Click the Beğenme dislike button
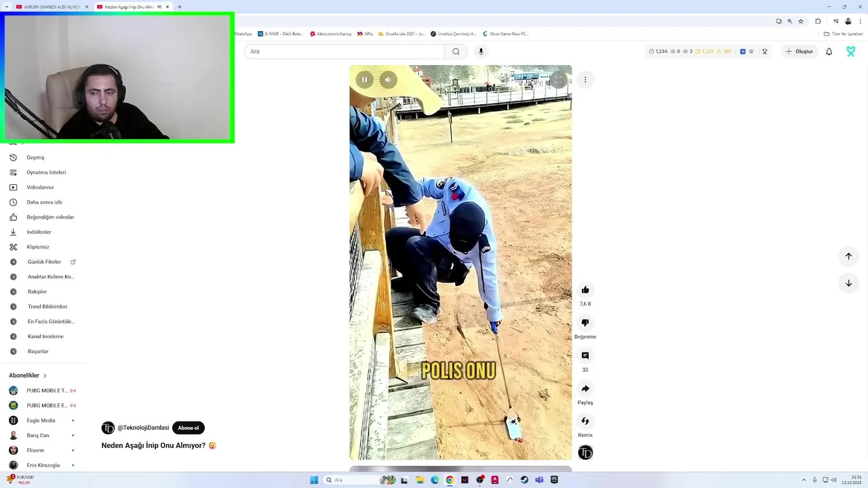Viewport: 868px width, 488px height. pyautogui.click(x=585, y=323)
